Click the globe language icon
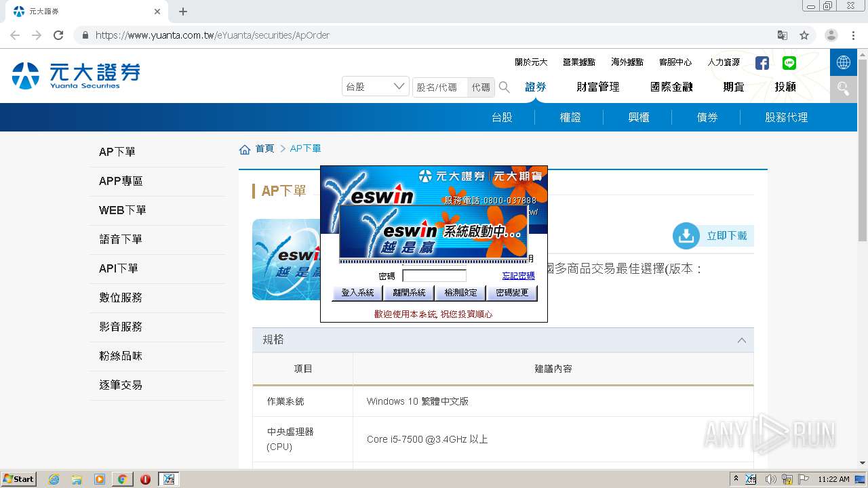The image size is (868, 488). [844, 62]
